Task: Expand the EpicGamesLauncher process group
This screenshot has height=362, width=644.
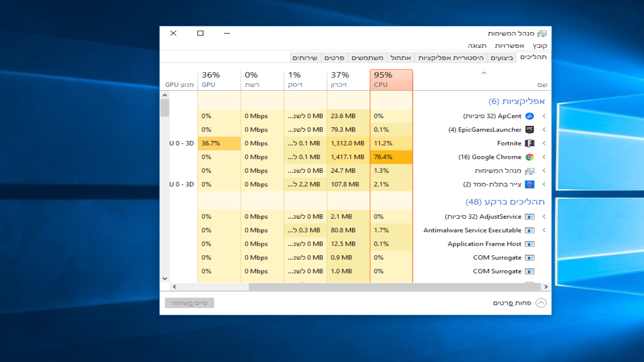Action: [x=544, y=130]
